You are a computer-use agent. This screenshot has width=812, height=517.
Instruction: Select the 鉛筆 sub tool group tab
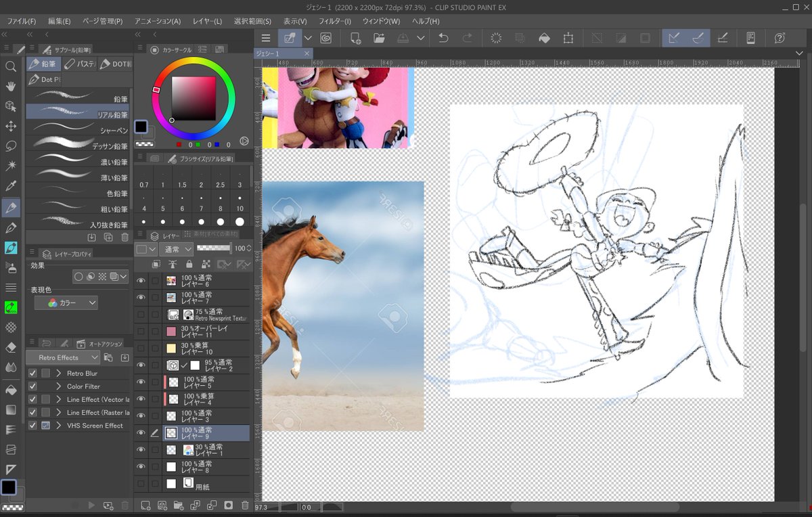pos(43,64)
